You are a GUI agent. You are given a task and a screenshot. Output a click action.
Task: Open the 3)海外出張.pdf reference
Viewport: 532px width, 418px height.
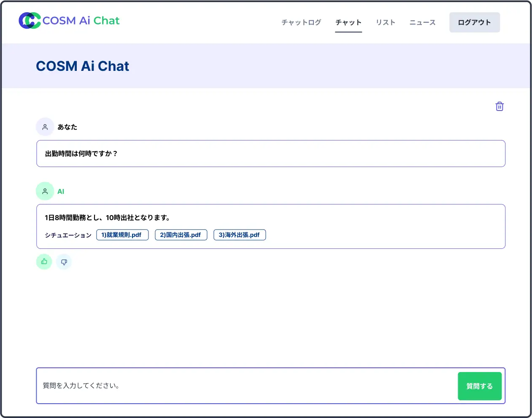240,235
